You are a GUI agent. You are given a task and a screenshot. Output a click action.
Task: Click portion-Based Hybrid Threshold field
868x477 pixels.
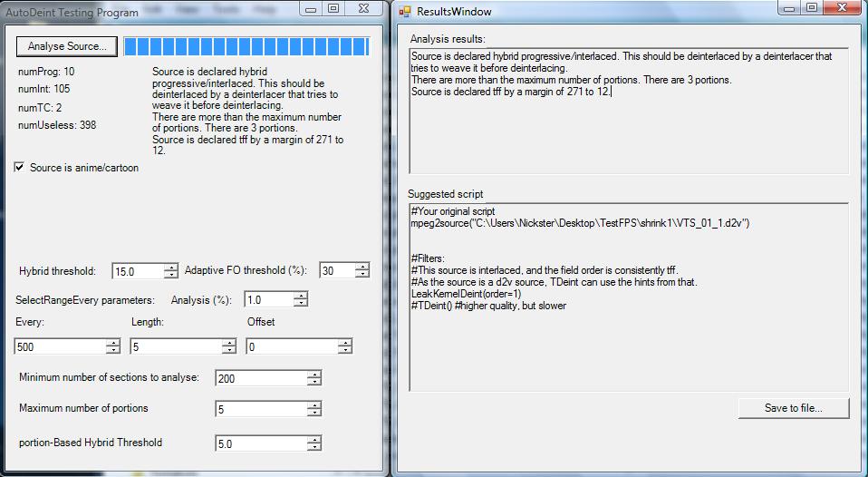click(261, 443)
